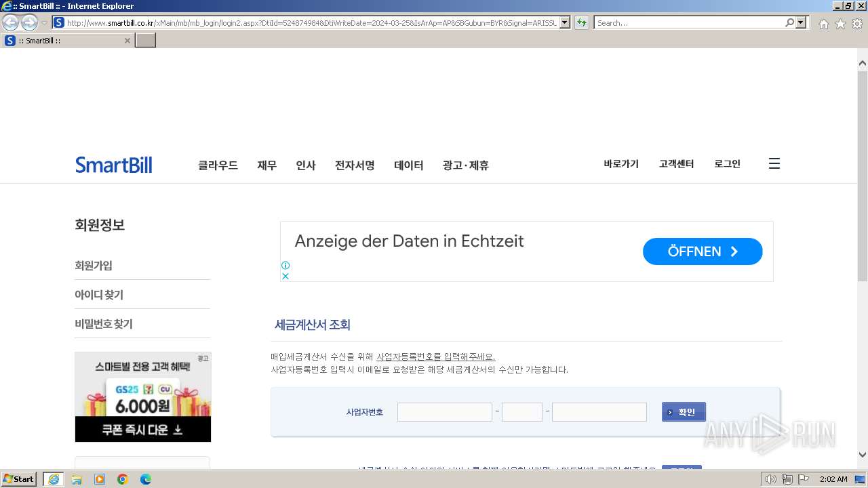This screenshot has height=488, width=868.
Task: Open the recent pages dropdown arrow
Action: [x=45, y=23]
